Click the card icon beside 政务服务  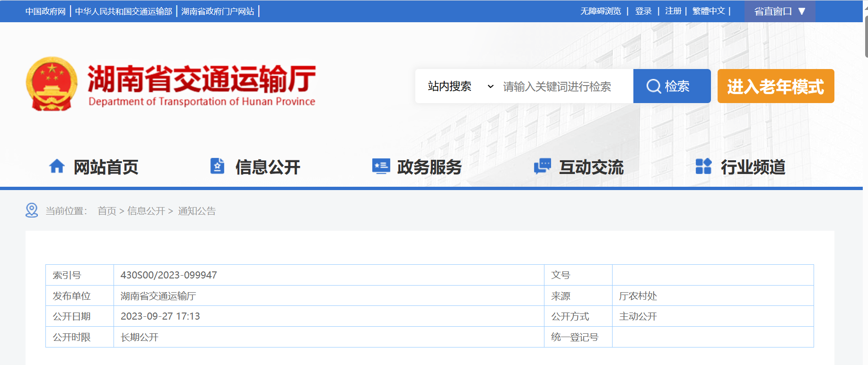[381, 166]
